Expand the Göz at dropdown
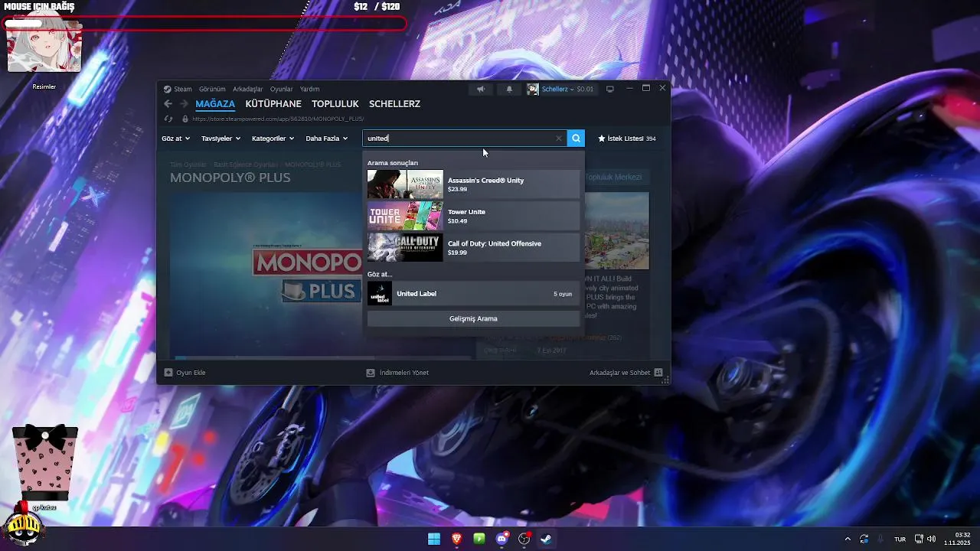The height and width of the screenshot is (551, 980). point(175,139)
